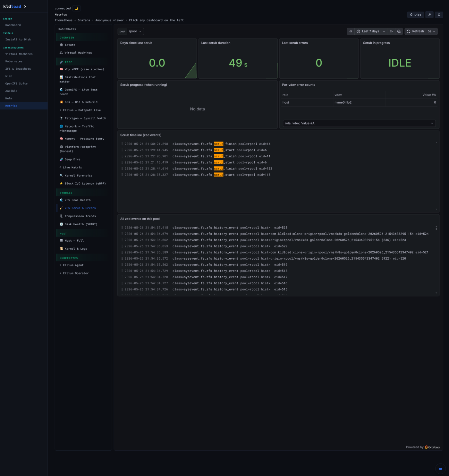This screenshot has height=476, width=449.
Task: Expand the kldload sidebar chevron
Action: [x=25, y=6]
